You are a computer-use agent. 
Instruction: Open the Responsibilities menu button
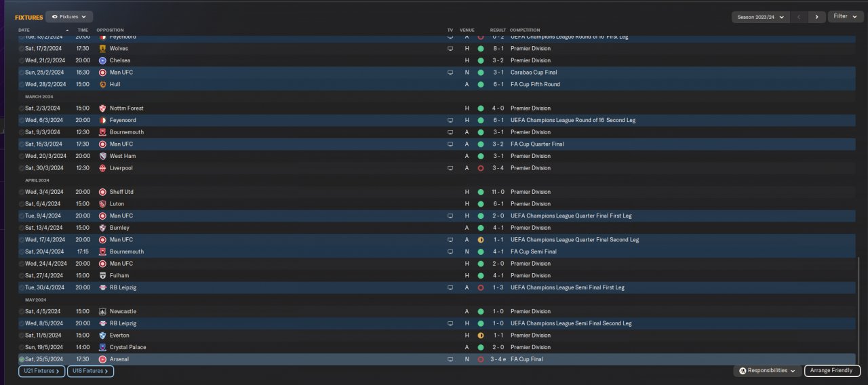767,371
